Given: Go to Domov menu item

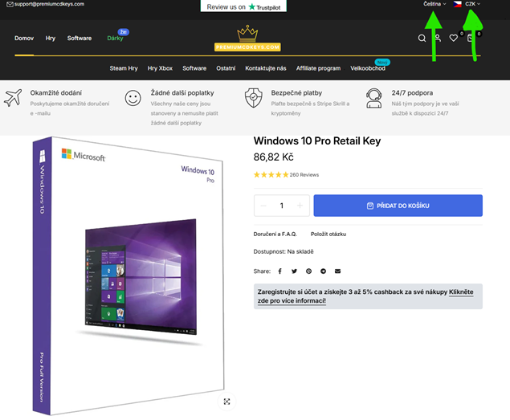Looking at the screenshot, I should coord(24,38).
